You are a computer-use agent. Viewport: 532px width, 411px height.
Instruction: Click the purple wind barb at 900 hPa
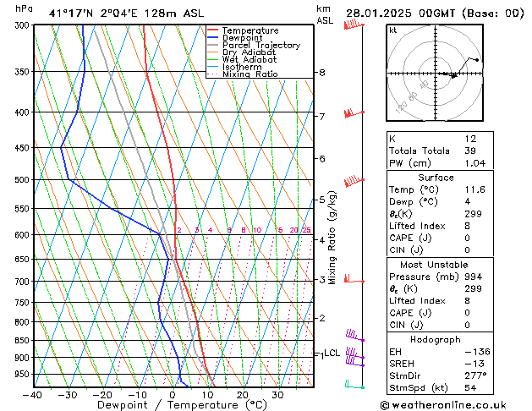pos(355,353)
